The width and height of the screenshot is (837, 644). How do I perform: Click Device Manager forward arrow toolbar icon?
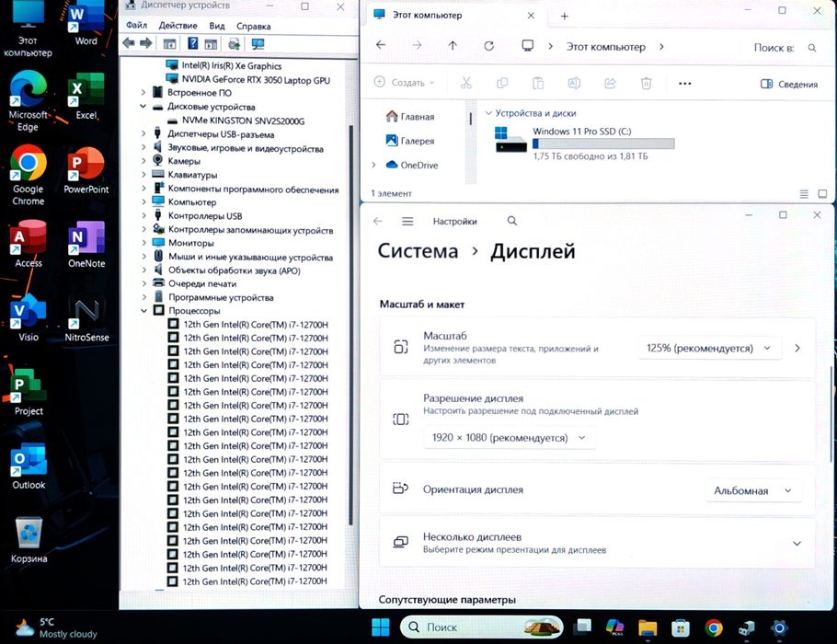click(145, 43)
